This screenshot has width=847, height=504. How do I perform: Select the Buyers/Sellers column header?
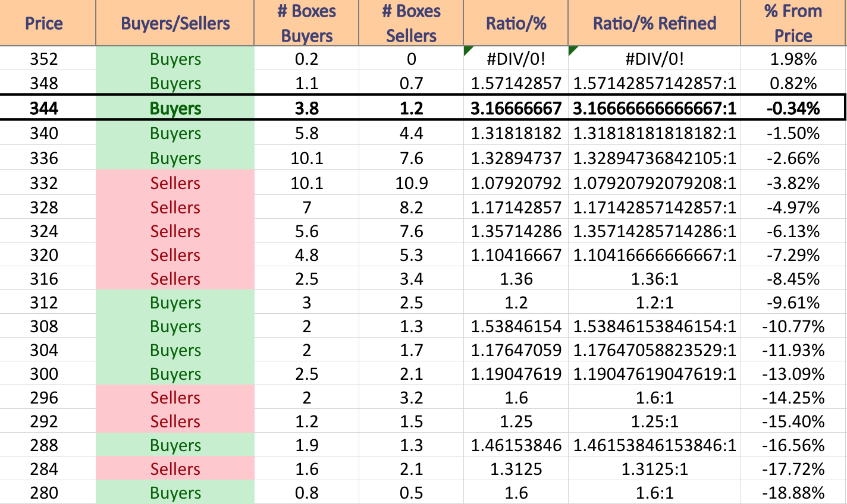[175, 23]
